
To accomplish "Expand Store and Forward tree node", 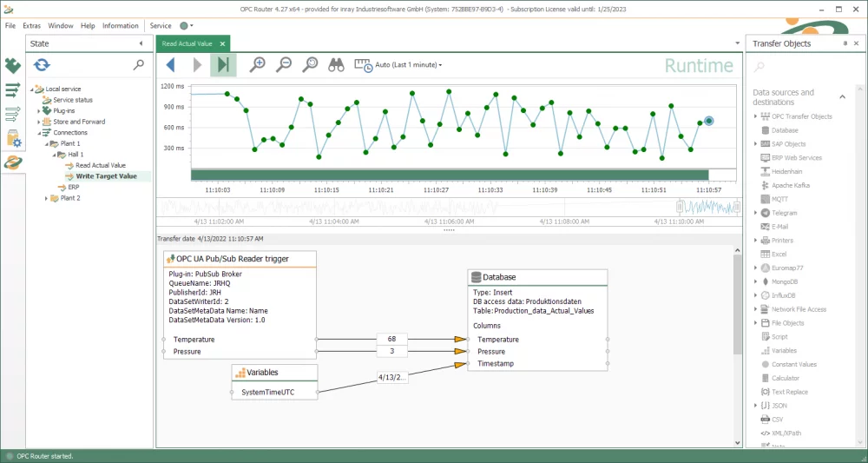I will [x=39, y=122].
